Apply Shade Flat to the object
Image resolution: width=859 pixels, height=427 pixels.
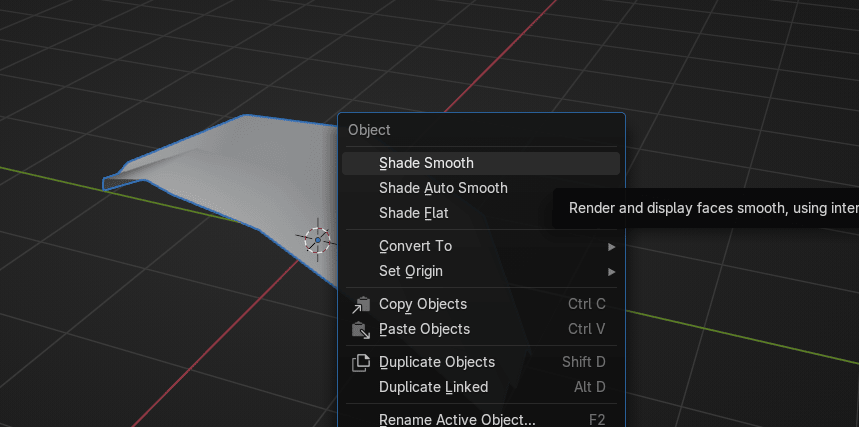(x=413, y=213)
